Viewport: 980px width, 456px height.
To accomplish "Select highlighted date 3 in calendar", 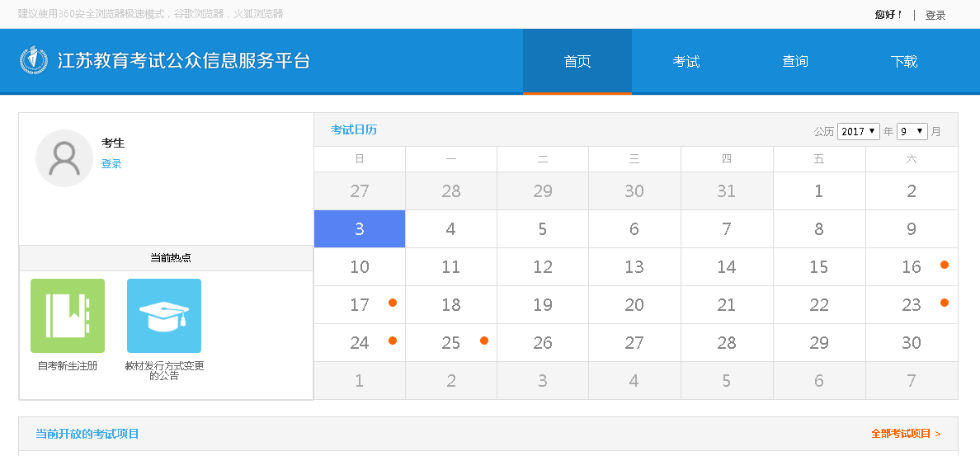I will coord(360,229).
